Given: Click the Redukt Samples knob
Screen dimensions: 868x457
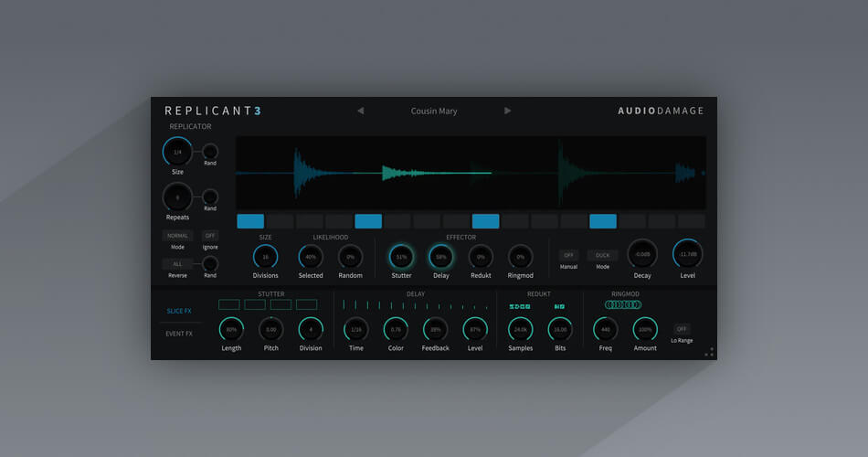Looking at the screenshot, I should coord(521,330).
